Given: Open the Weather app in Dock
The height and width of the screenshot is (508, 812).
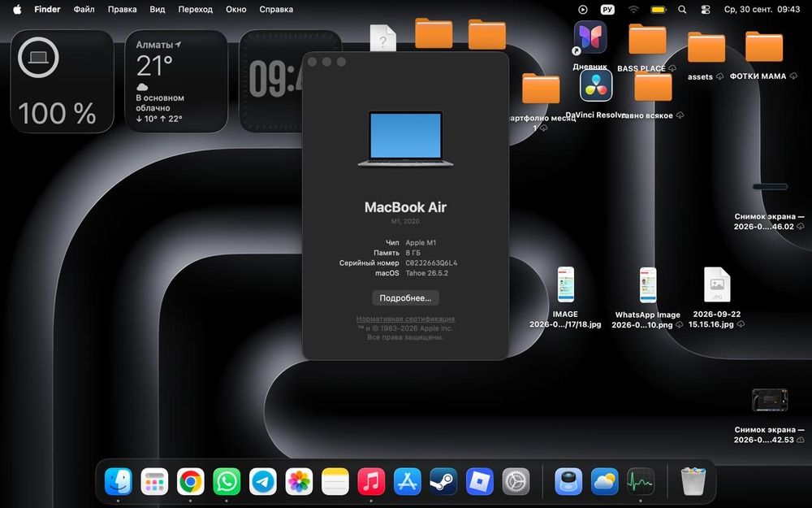Looking at the screenshot, I should [604, 481].
